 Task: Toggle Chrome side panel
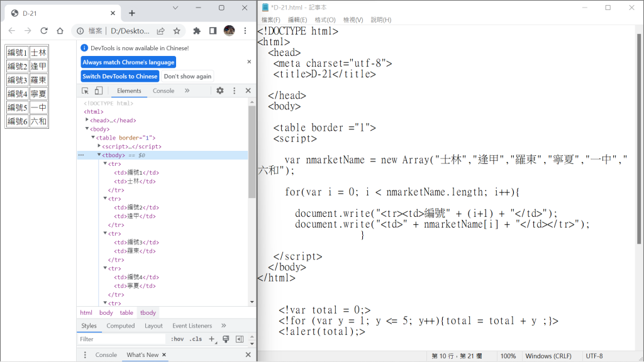tap(213, 31)
